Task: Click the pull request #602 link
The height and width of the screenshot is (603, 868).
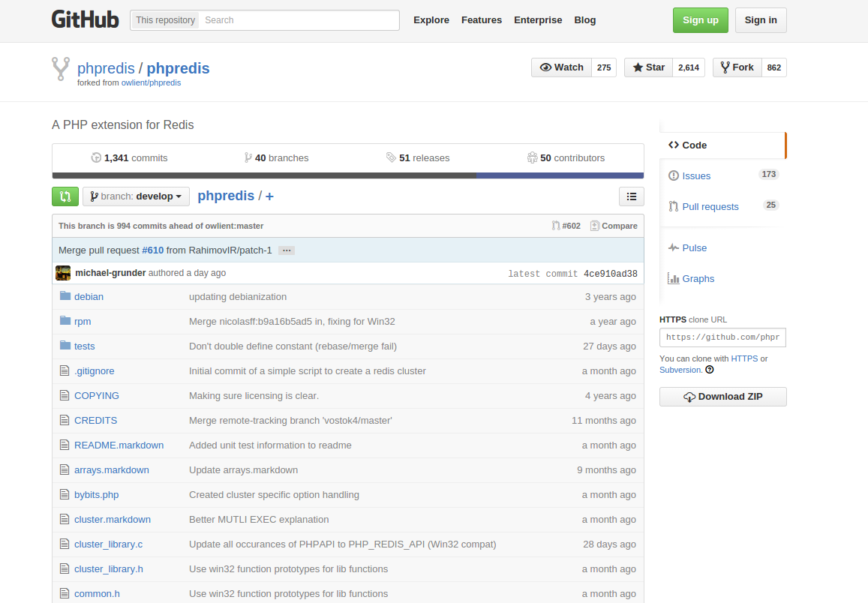Action: (566, 226)
